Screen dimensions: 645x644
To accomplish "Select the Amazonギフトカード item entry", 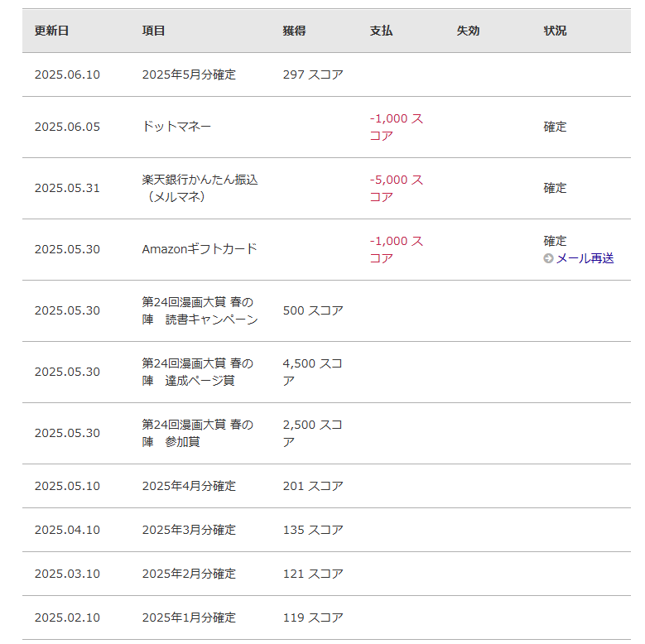I will 200,249.
